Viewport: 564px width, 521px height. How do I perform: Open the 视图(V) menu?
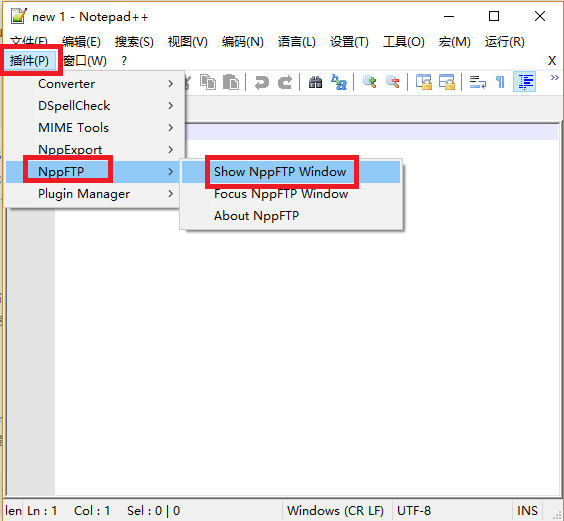[188, 42]
